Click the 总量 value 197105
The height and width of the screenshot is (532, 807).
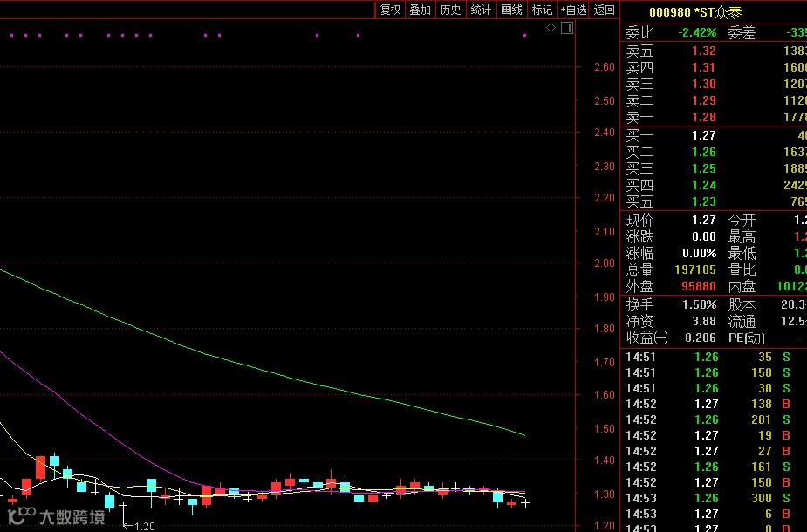[695, 269]
